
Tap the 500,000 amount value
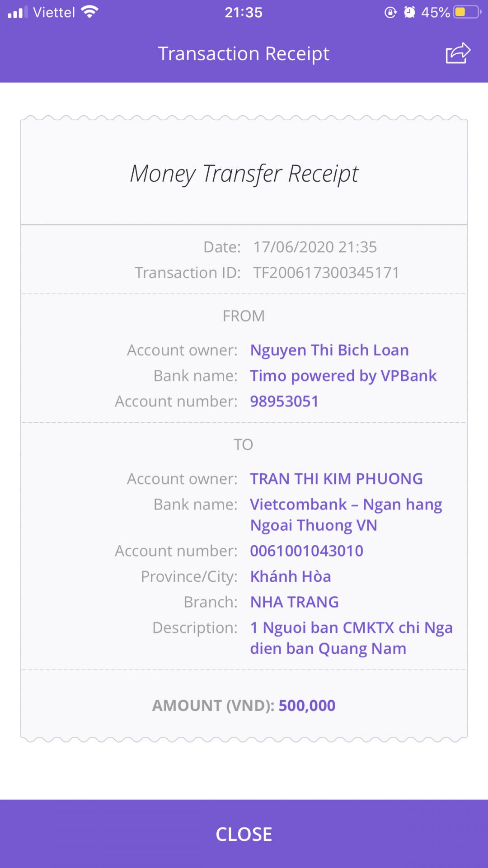[x=307, y=705]
